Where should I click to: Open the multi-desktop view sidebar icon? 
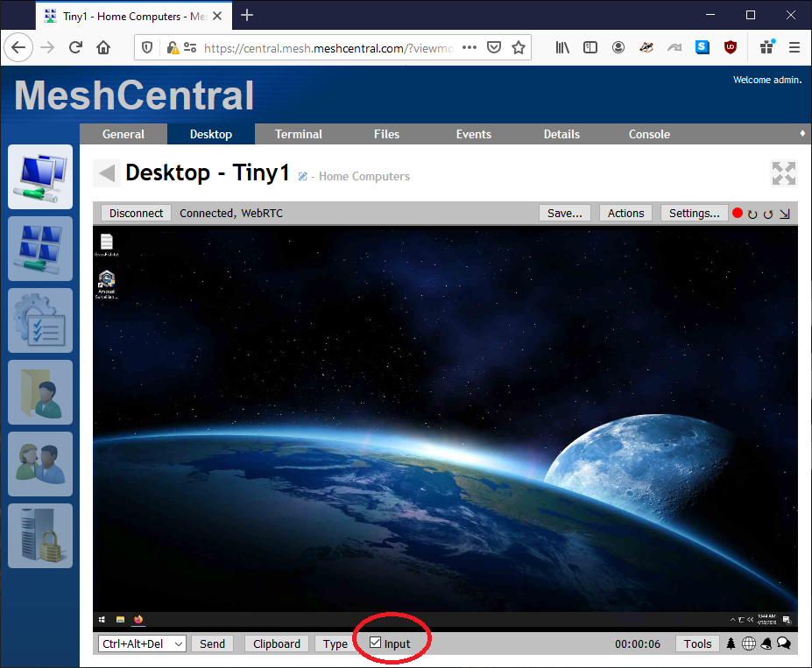point(40,249)
